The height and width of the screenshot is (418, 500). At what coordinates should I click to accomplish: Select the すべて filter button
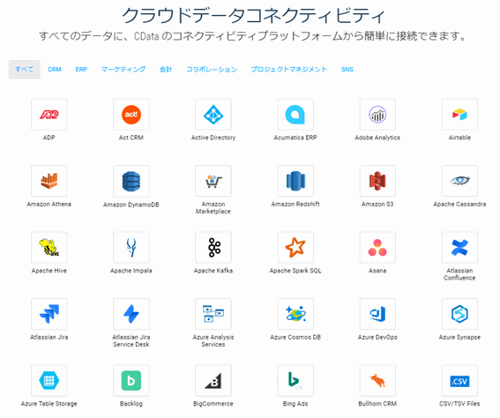coord(24,69)
